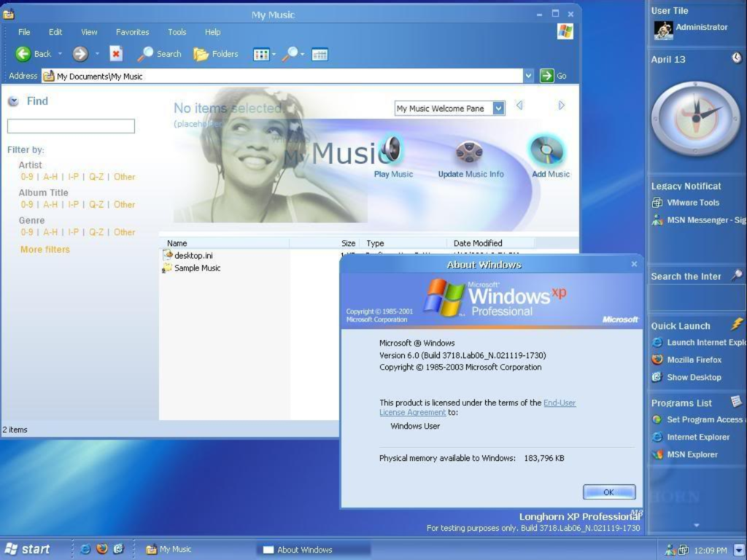The width and height of the screenshot is (747, 560).
Task: Open the Help menu
Action: coord(212,32)
